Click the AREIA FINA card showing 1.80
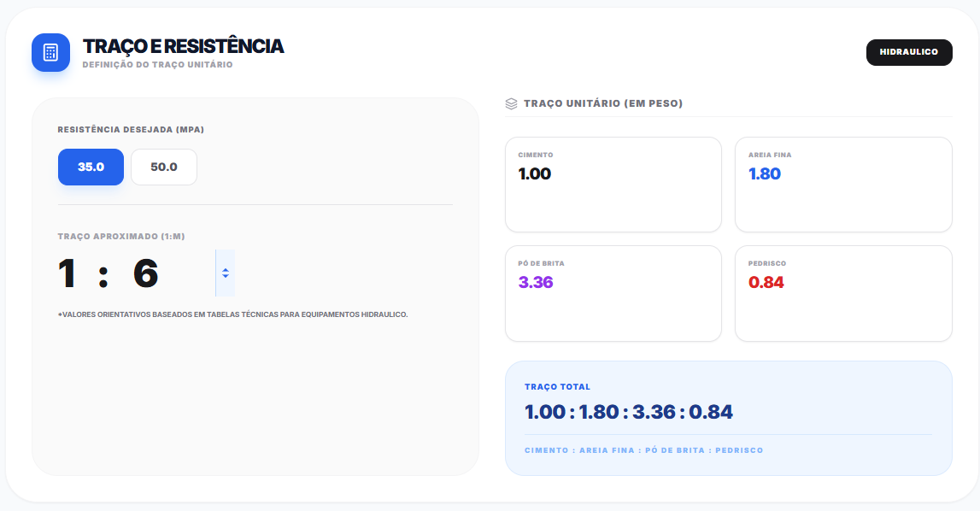 tap(843, 184)
